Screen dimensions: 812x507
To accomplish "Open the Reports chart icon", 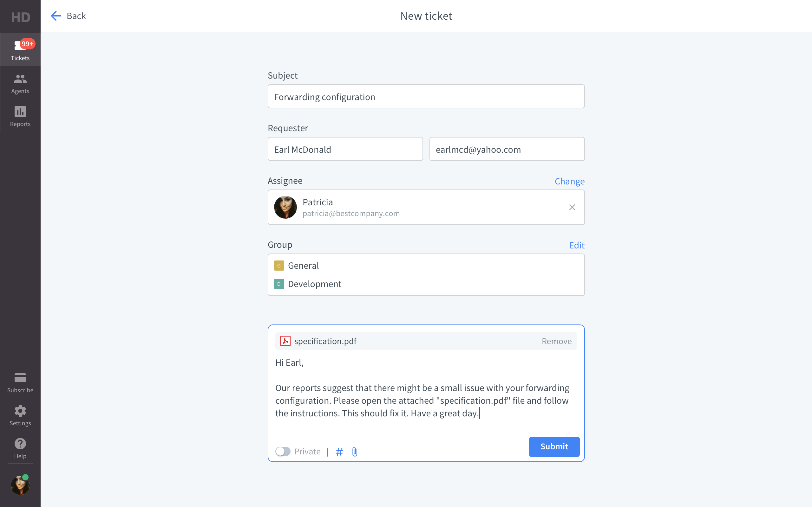I will [20, 112].
